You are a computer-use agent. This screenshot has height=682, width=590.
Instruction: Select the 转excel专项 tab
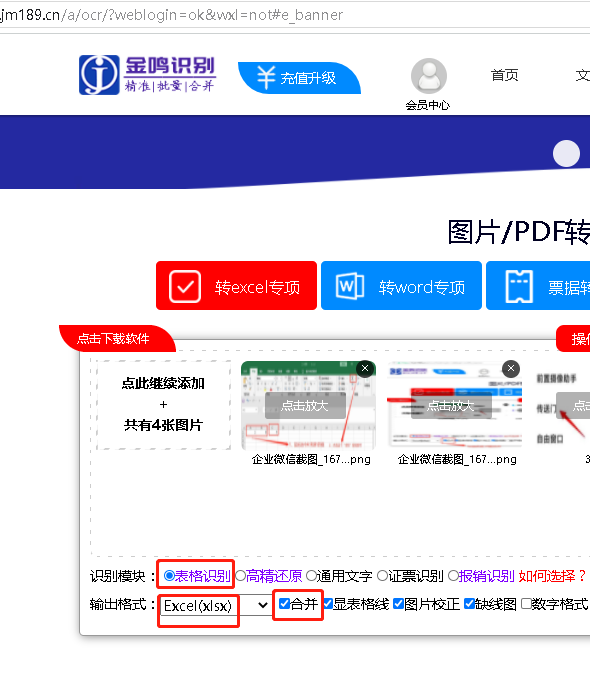click(236, 286)
